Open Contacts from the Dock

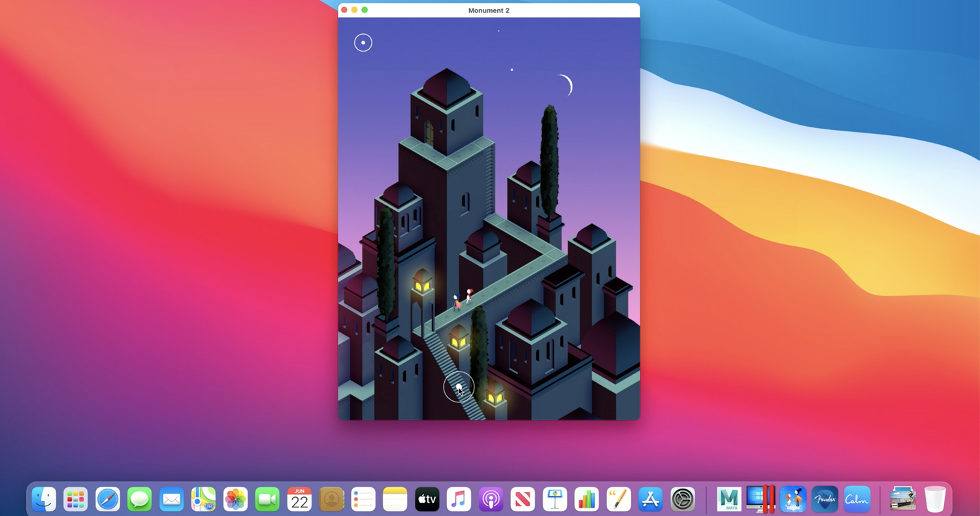coord(331,500)
